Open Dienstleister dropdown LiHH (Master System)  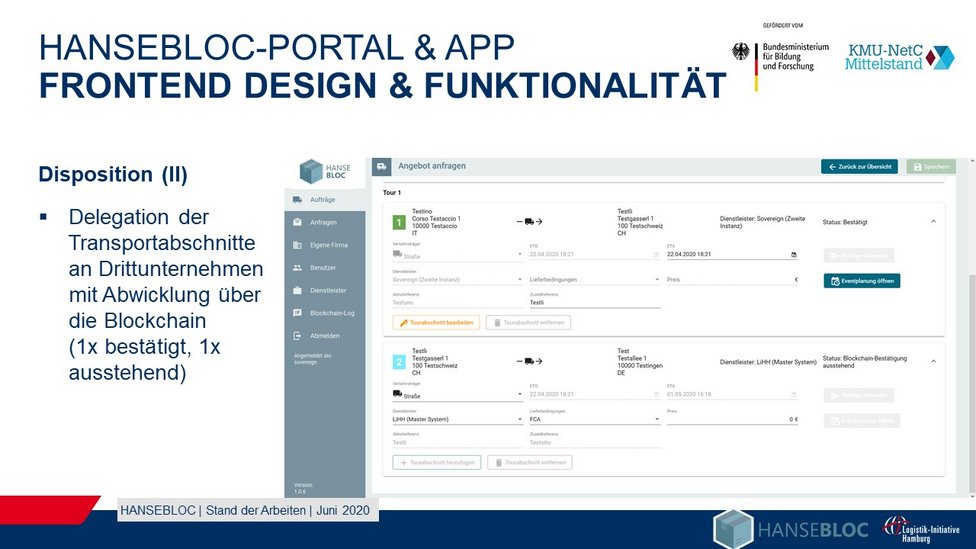pos(458,420)
